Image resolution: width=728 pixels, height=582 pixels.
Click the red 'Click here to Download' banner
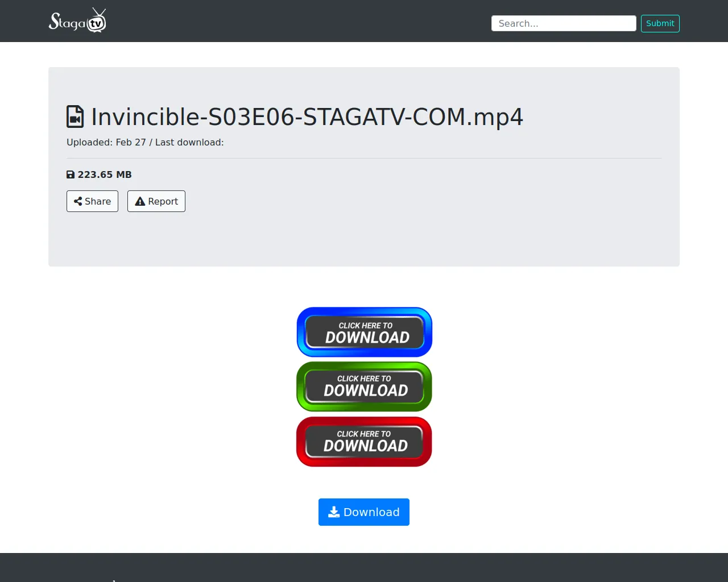coord(364,442)
